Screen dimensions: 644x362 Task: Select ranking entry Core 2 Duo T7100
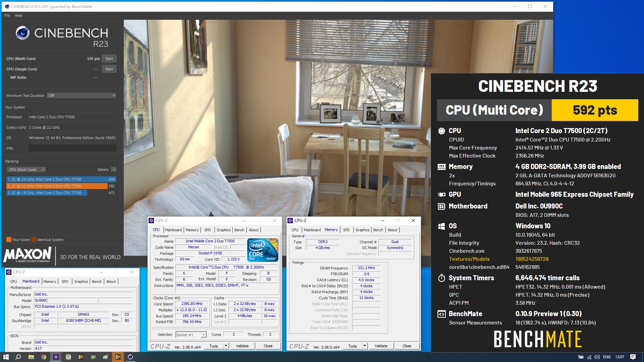pos(61,193)
